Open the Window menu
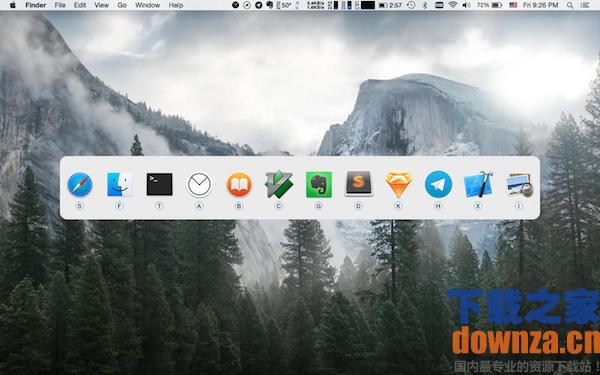This screenshot has height=375, width=600. (x=148, y=5)
